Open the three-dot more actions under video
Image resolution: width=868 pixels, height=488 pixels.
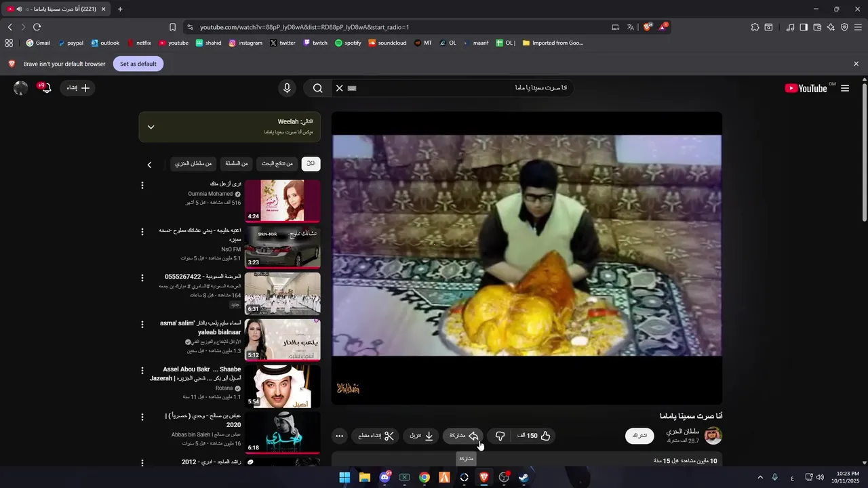pos(339,436)
